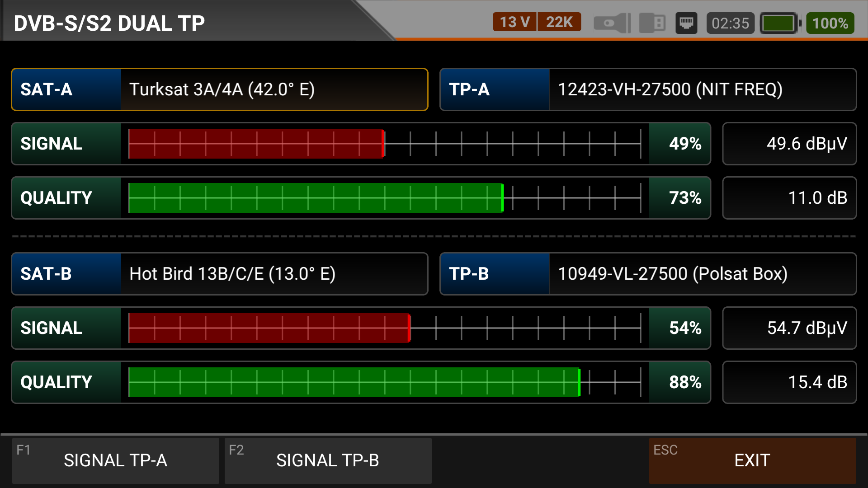
Task: Toggle the 22K tone indicator
Action: pyautogui.click(x=559, y=22)
